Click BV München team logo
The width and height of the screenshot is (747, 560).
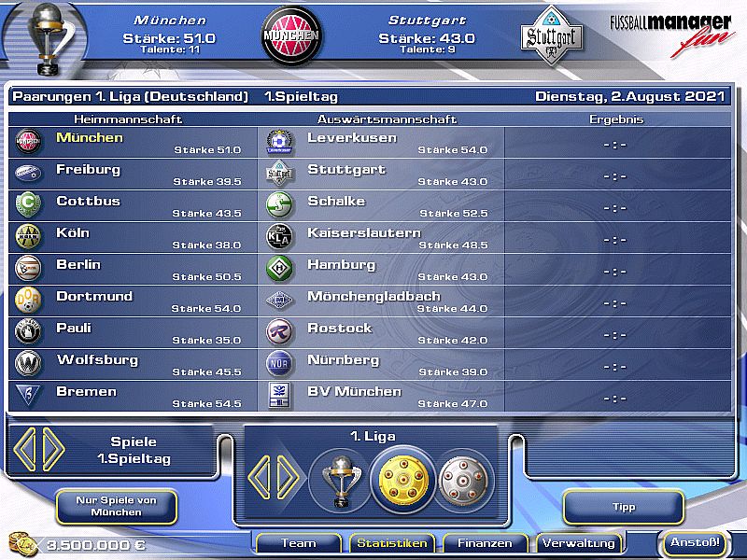[279, 395]
